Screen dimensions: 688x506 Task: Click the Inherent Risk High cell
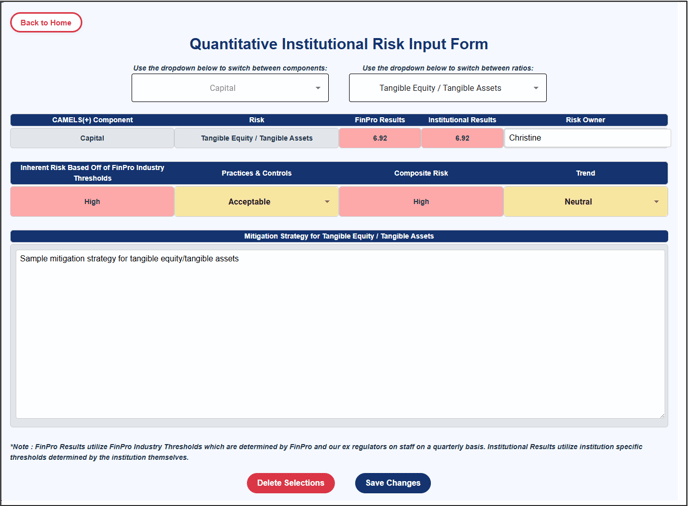tap(92, 201)
